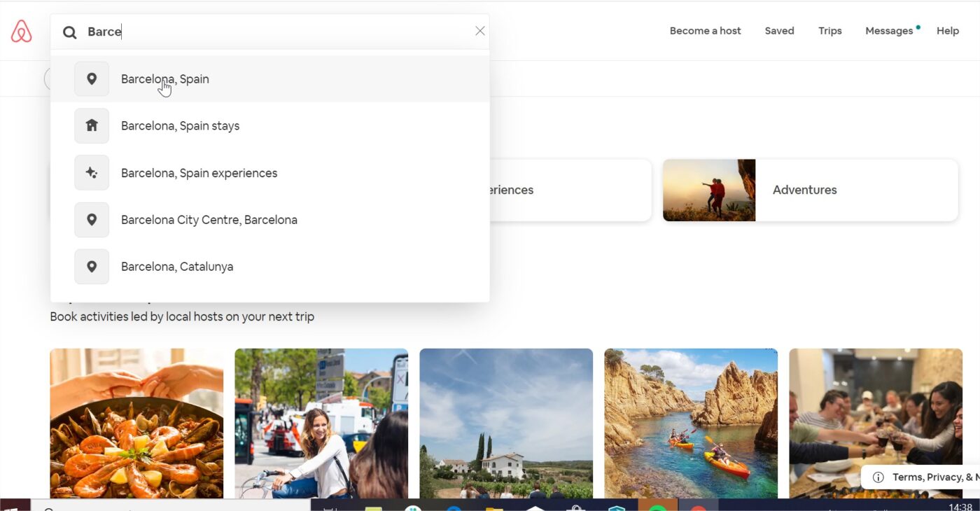Click the search magnifier icon
The width and height of the screenshot is (980, 511).
pyautogui.click(x=70, y=32)
